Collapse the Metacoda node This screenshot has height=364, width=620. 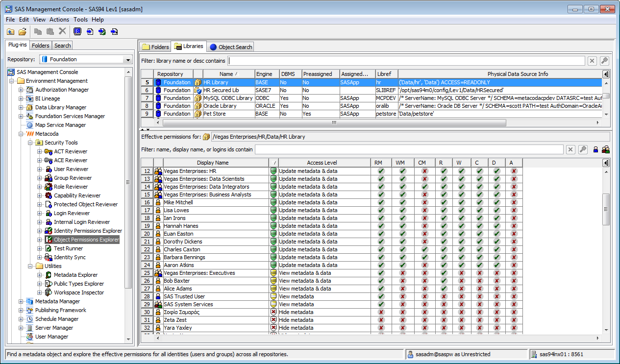pyautogui.click(x=21, y=134)
